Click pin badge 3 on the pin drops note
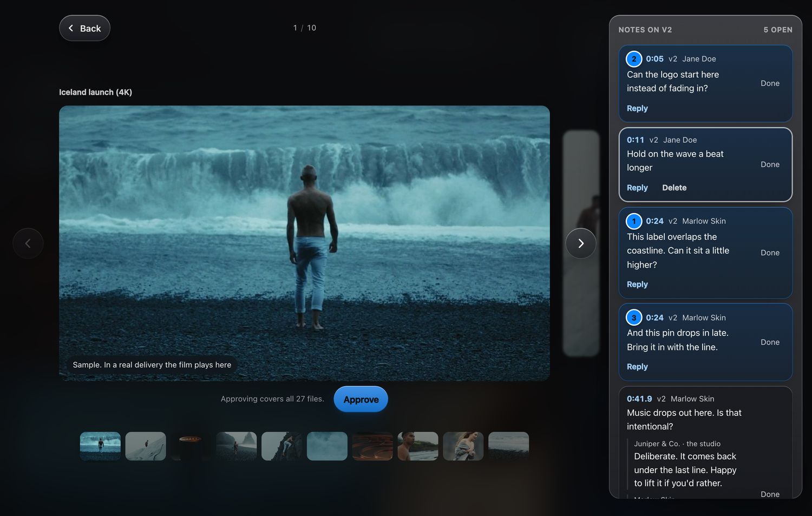Viewport: 812px width, 516px height. click(634, 317)
